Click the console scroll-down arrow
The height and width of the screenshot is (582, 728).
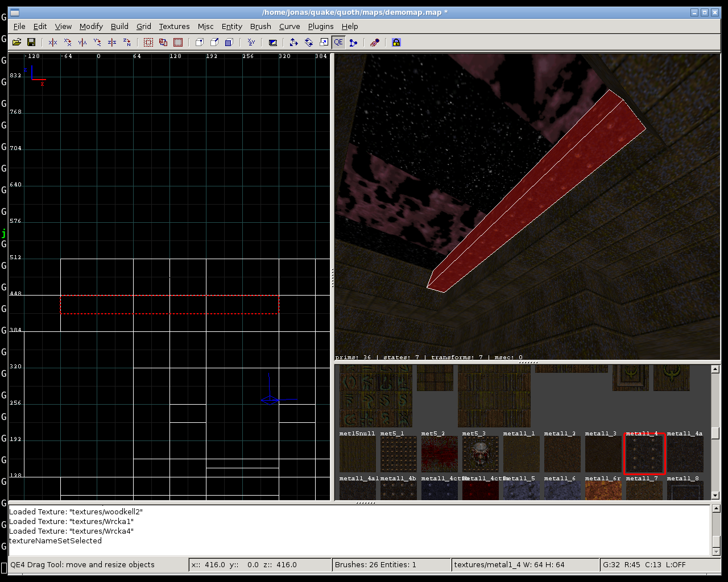(716, 551)
